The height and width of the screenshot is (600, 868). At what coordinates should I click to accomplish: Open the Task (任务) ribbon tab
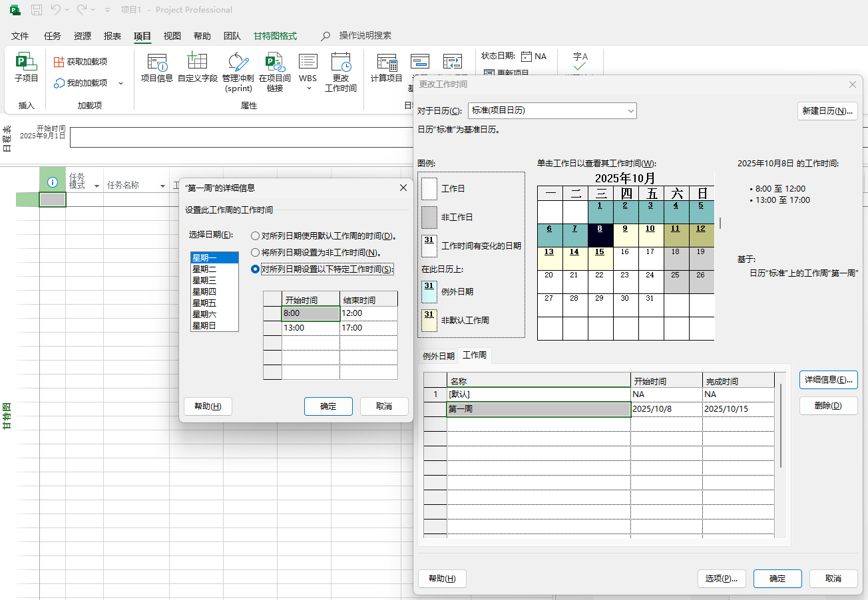click(x=52, y=36)
